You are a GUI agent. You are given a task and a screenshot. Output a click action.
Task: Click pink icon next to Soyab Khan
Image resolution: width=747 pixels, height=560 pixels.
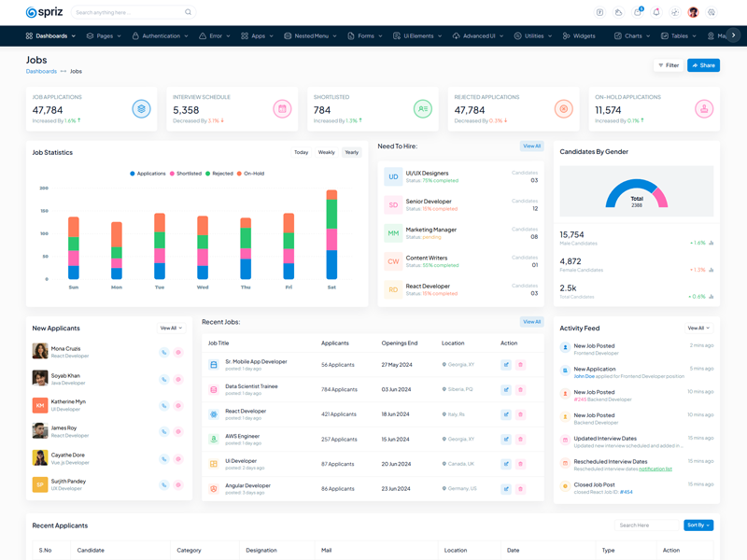pos(178,379)
